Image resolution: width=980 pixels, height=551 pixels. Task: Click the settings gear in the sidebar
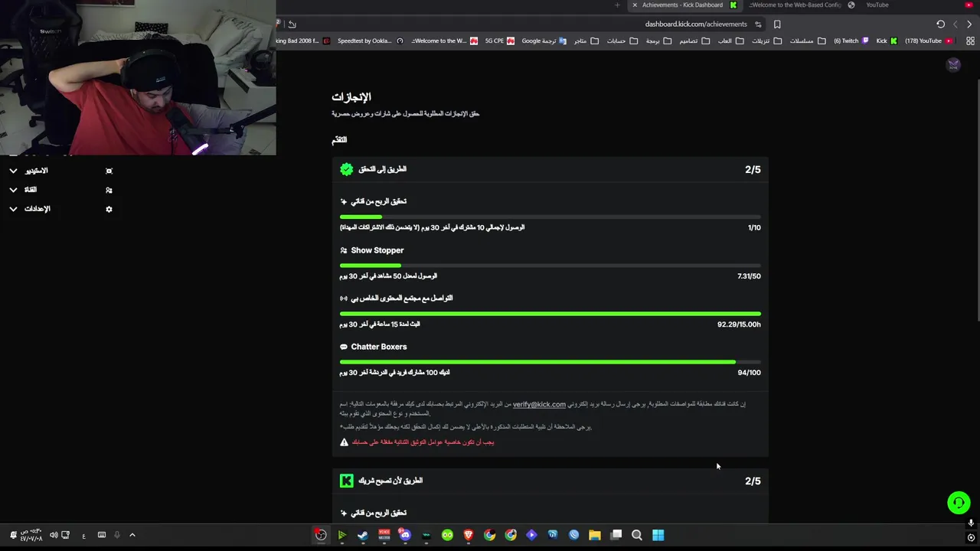[x=109, y=209]
